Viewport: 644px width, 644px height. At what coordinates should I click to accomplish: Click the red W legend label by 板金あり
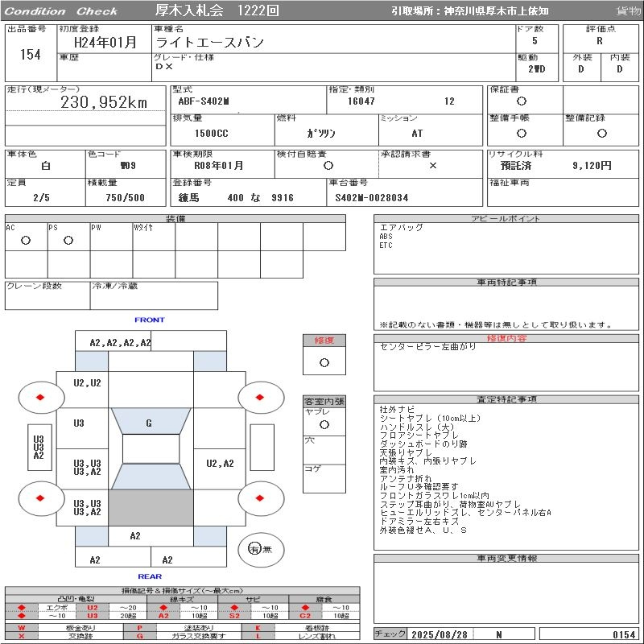22,628
